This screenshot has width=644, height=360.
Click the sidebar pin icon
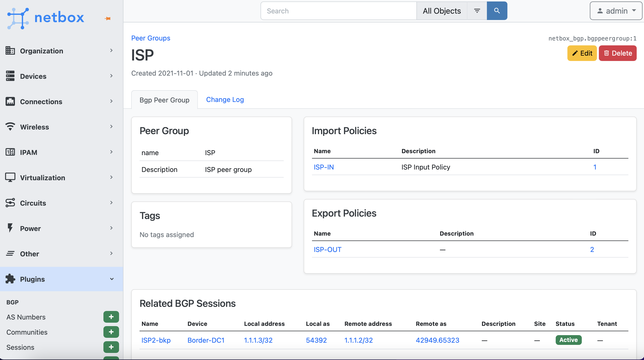pos(108,19)
